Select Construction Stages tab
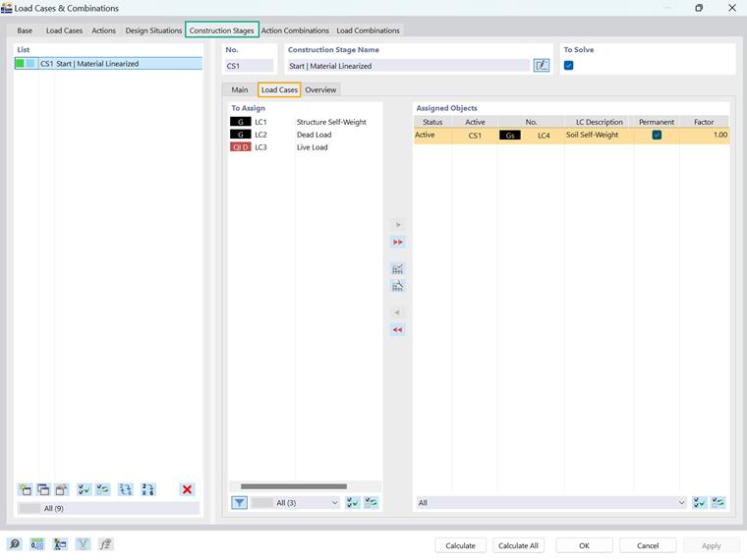Screen dimensions: 747x560 221,30
